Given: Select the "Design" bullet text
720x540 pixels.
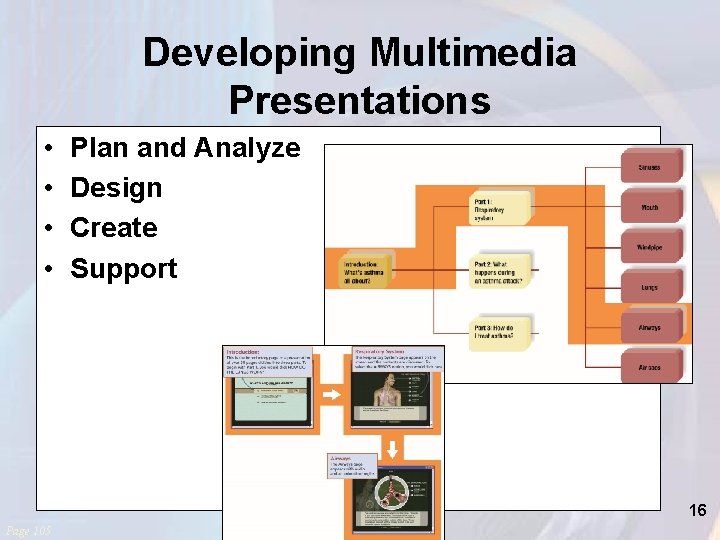Looking at the screenshot, I should click(x=116, y=188).
